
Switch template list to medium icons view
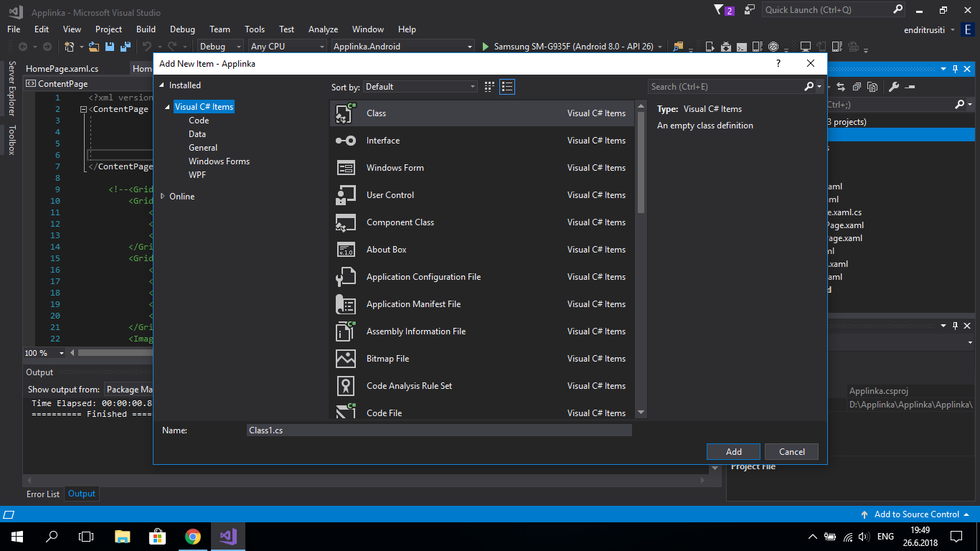[x=489, y=86]
